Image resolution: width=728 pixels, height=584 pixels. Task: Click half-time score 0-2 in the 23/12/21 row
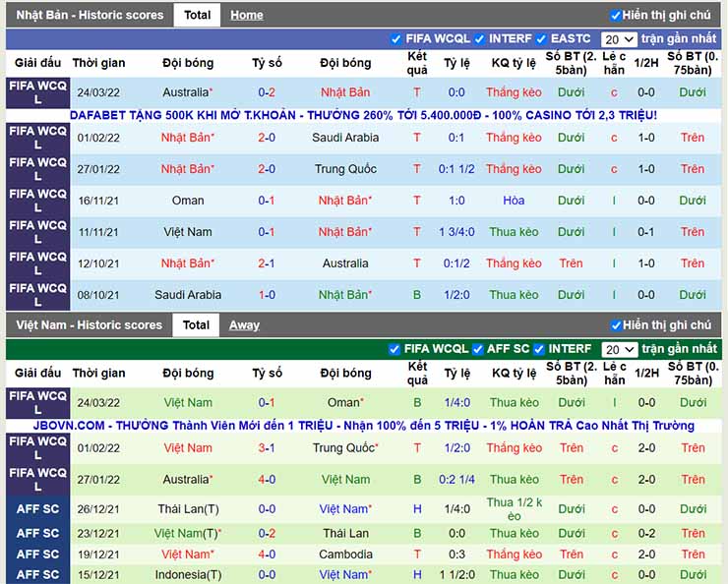coord(646,534)
